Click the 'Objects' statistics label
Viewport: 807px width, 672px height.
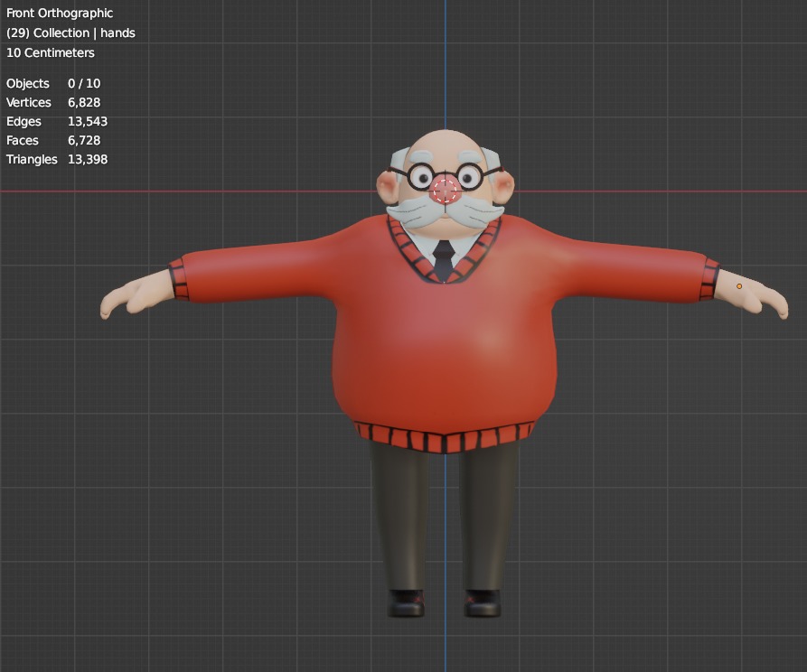click(28, 83)
